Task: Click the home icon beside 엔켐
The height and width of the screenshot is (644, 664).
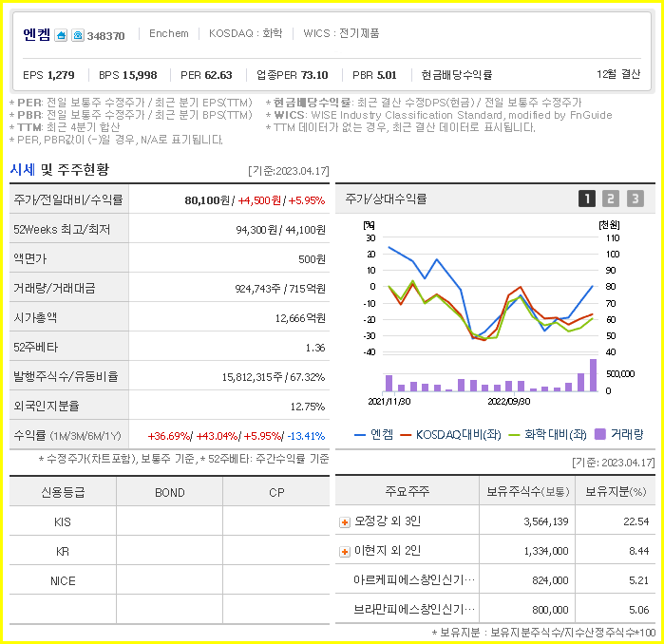Action: 61,35
